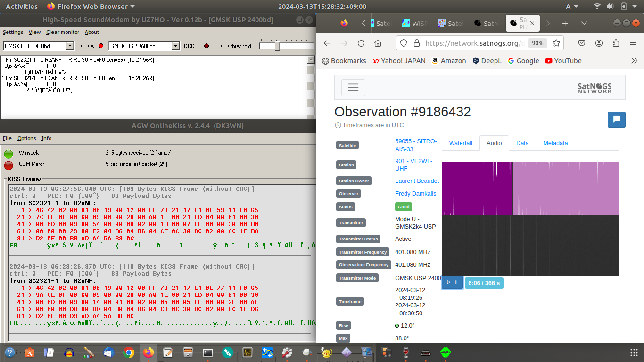Open satellite link 59055 - SITRO-AIS-33
The height and width of the screenshot is (362, 644).
(x=416, y=145)
